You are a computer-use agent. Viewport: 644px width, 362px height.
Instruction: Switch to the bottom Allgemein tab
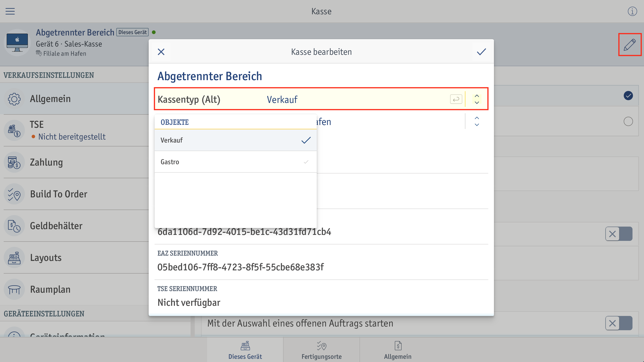pos(397,350)
